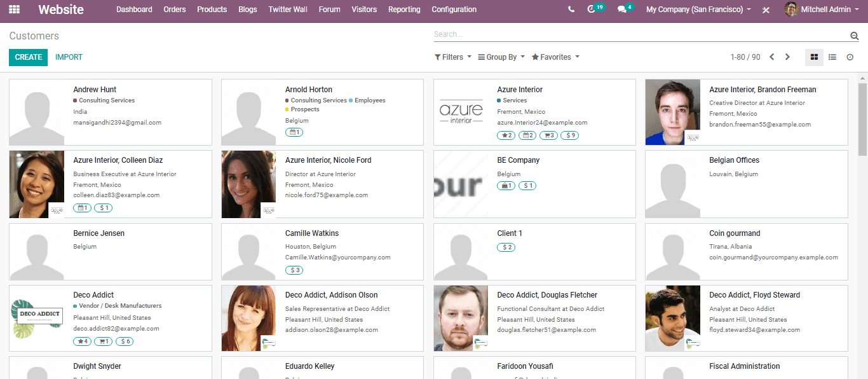Open the Andrew Hunt customer card
This screenshot has height=379, width=868.
pos(111,113)
